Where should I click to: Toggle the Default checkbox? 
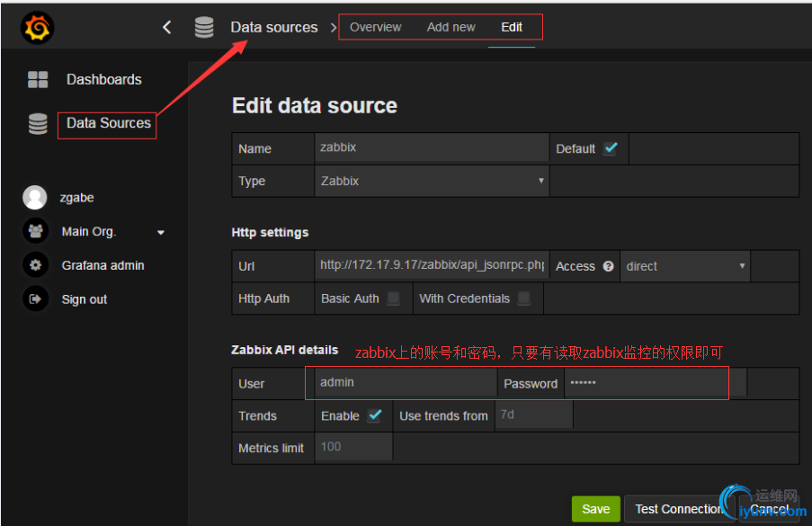[x=611, y=148]
